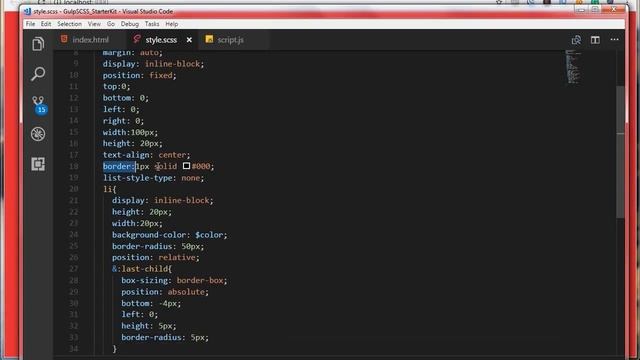
Task: Open the More Actions ellipsis menu
Action: point(614,40)
